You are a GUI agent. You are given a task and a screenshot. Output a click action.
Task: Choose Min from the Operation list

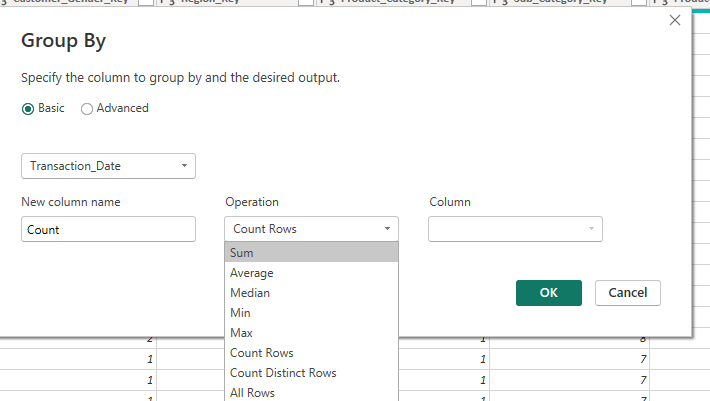[x=312, y=313]
